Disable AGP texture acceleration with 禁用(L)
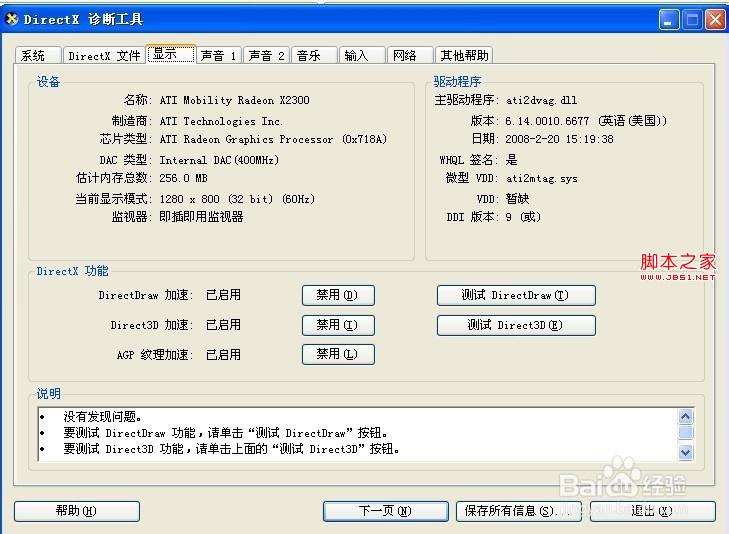The height and width of the screenshot is (534, 729). (338, 354)
